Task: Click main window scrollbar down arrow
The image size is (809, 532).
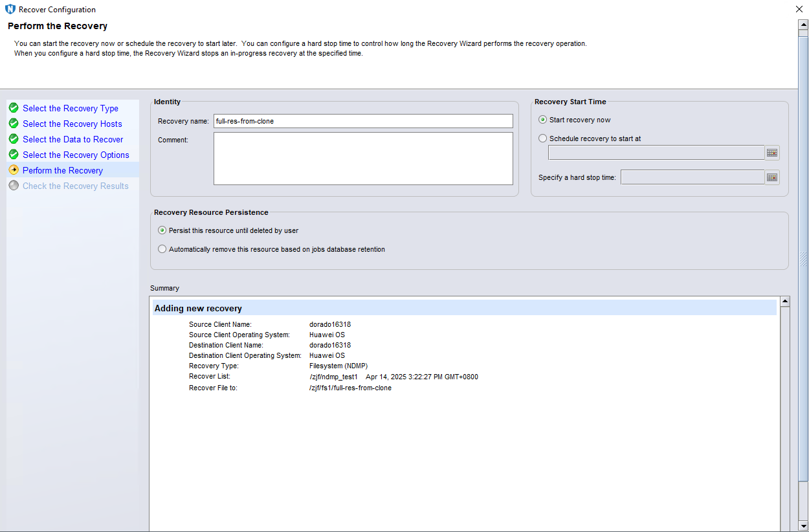Action: (803, 526)
